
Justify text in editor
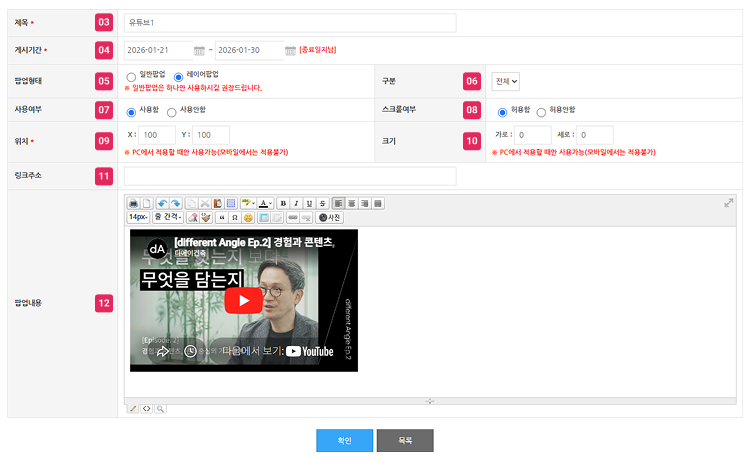click(378, 204)
